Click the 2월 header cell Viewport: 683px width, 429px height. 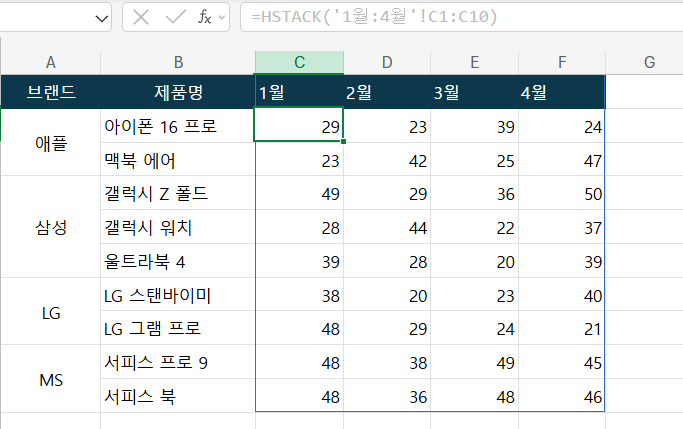pyautogui.click(x=387, y=92)
